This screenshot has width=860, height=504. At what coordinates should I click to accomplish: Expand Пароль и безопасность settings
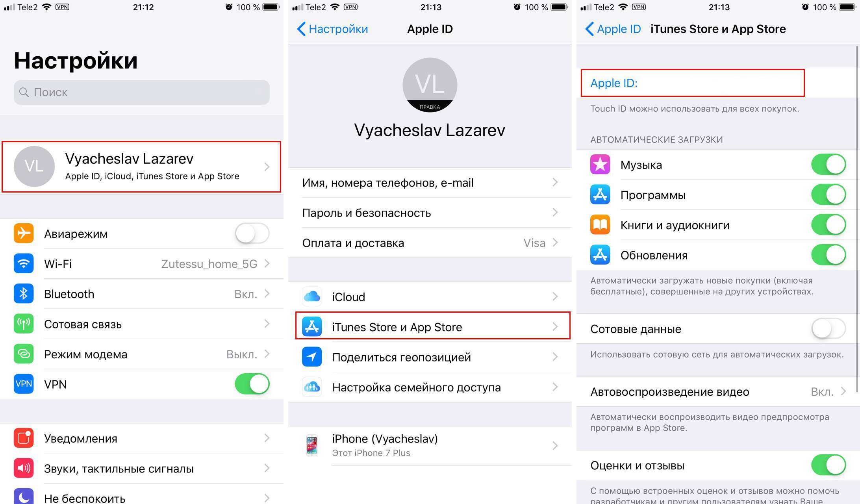(430, 212)
